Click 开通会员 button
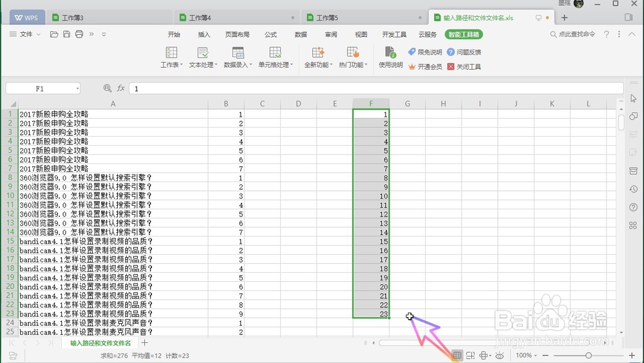Image resolution: width=644 pixels, height=363 pixels. [424, 66]
